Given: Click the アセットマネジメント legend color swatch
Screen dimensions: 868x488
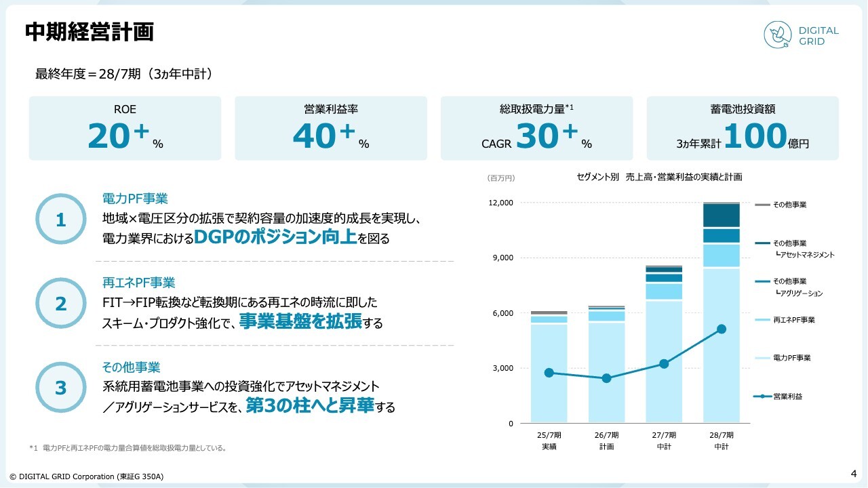Looking at the screenshot, I should click(762, 243).
